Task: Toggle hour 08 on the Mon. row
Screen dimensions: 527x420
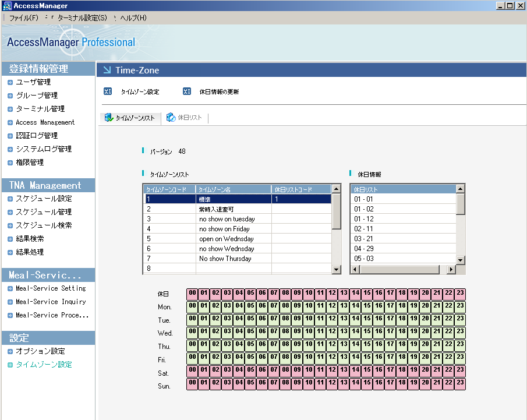Action: (x=286, y=307)
